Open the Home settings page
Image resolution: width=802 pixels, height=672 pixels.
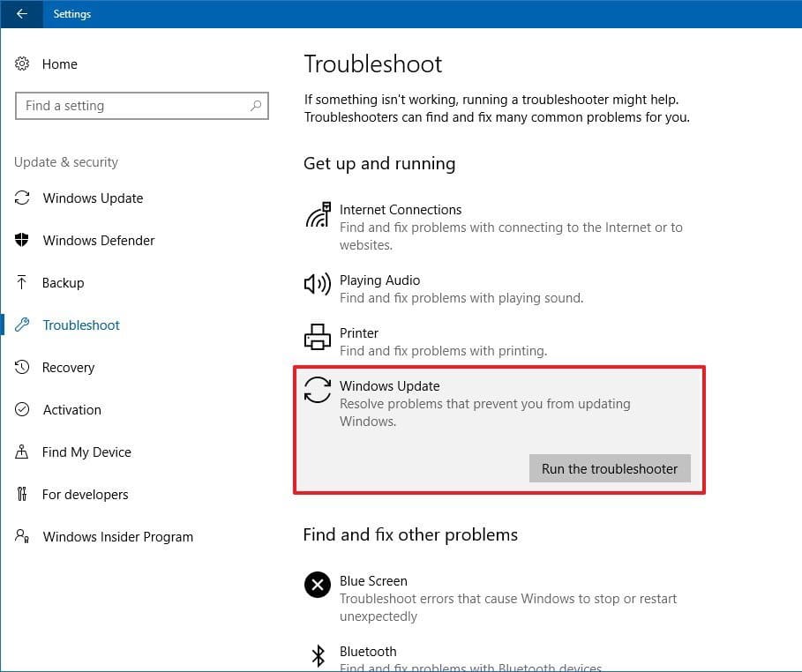[60, 63]
